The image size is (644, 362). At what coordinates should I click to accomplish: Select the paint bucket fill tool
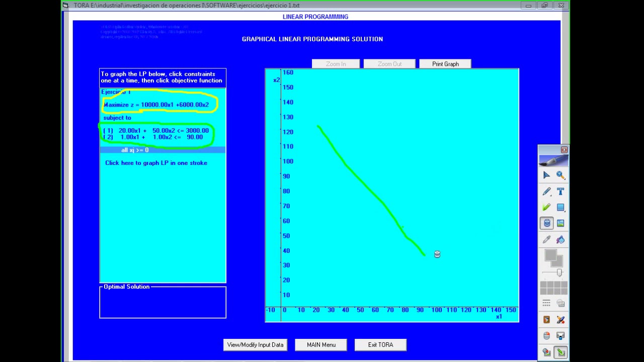click(560, 239)
